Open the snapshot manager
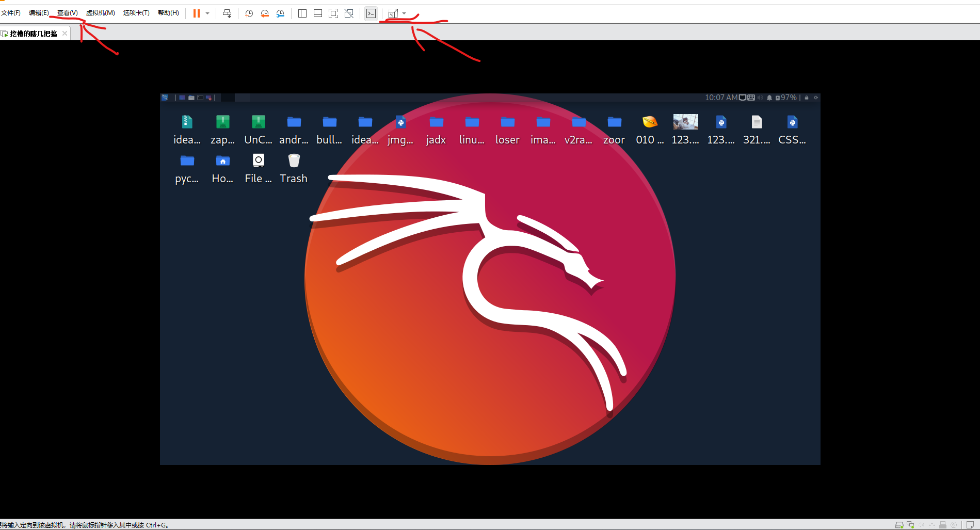The image size is (980, 530). [x=280, y=13]
